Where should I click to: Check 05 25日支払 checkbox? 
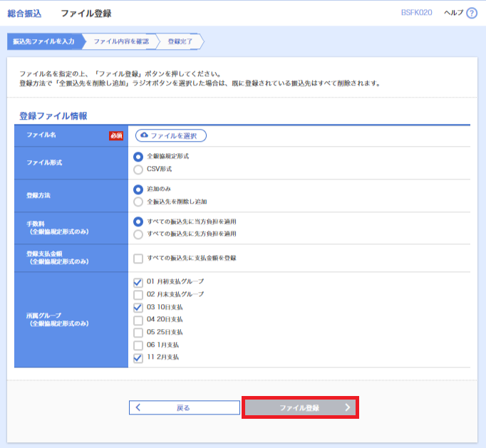pyautogui.click(x=138, y=333)
